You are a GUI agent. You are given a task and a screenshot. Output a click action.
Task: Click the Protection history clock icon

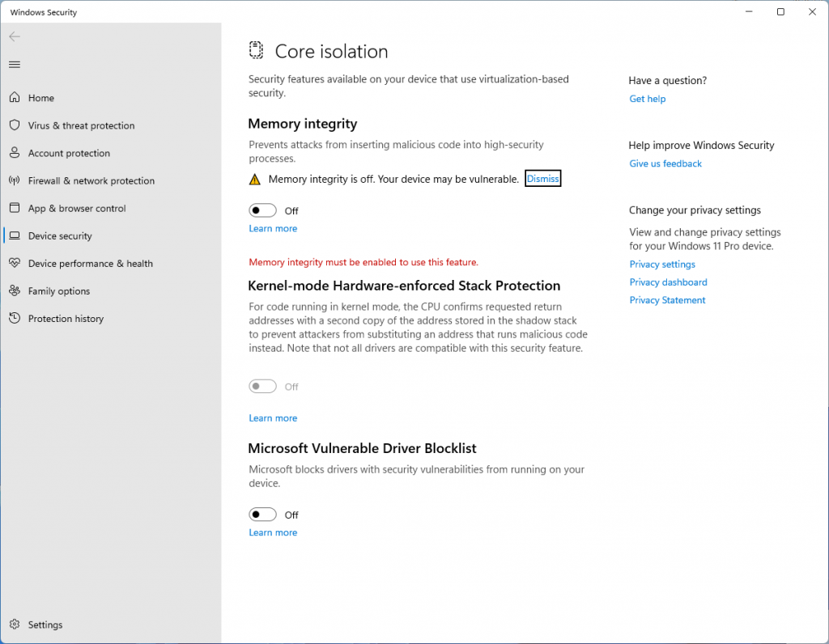pos(15,319)
